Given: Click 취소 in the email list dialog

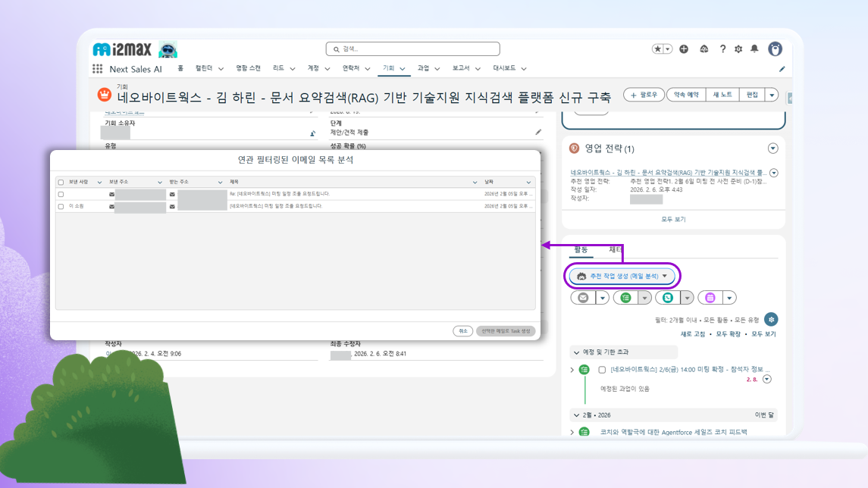Looking at the screenshot, I should (462, 331).
